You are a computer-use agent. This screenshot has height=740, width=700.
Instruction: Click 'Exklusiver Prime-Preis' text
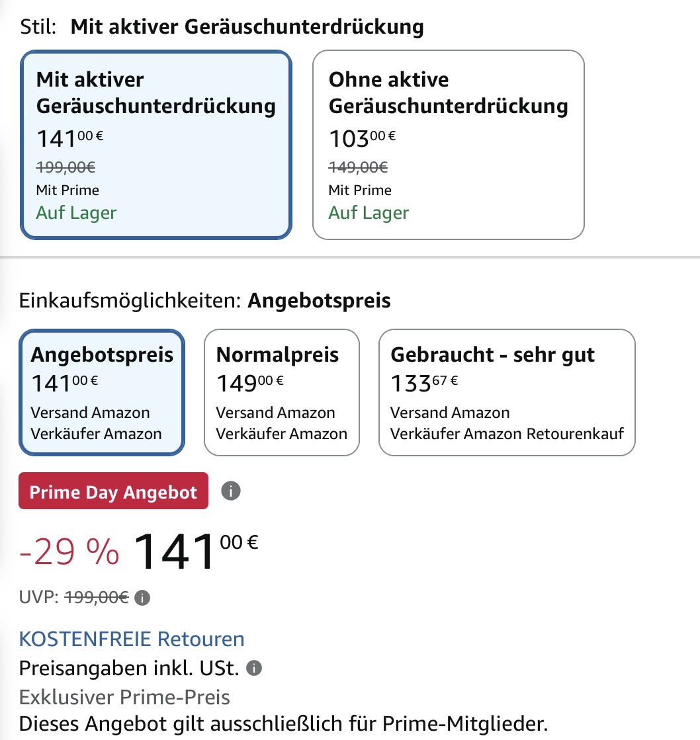[124, 697]
